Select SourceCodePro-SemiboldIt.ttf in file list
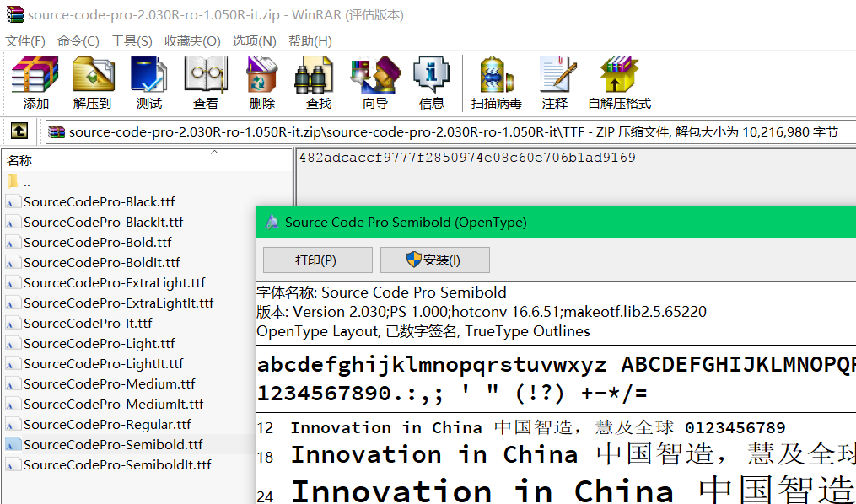The height and width of the screenshot is (504, 856). 117,464
